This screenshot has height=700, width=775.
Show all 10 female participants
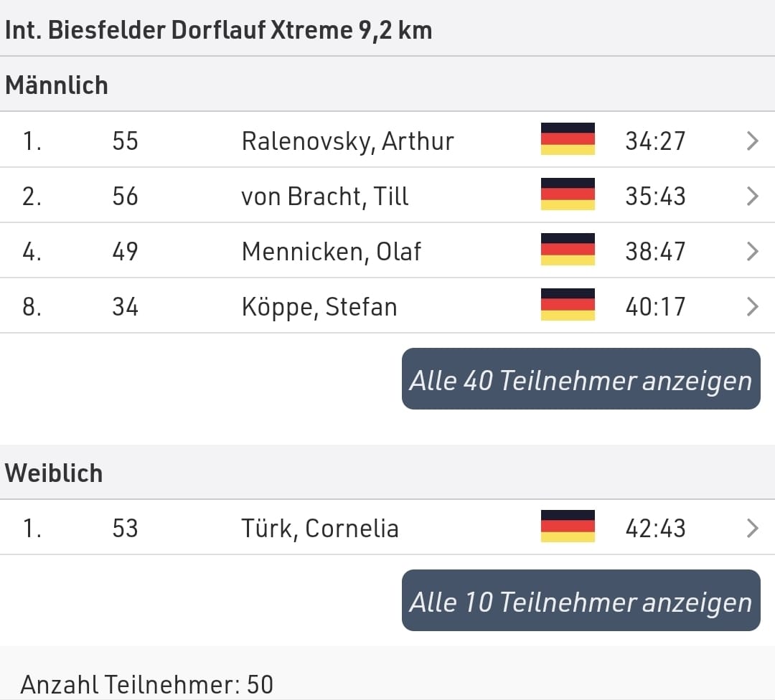coord(581,600)
